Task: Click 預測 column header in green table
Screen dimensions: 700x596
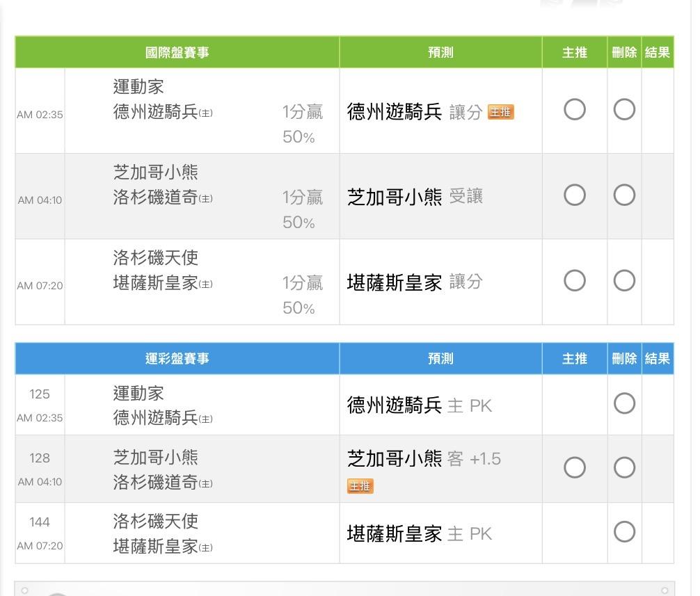Action: (x=440, y=52)
